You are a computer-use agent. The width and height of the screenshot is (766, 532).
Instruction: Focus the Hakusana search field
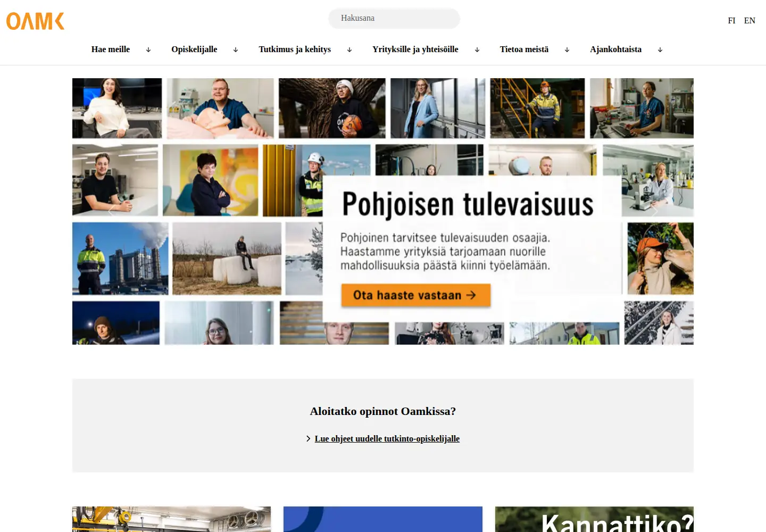(394, 18)
